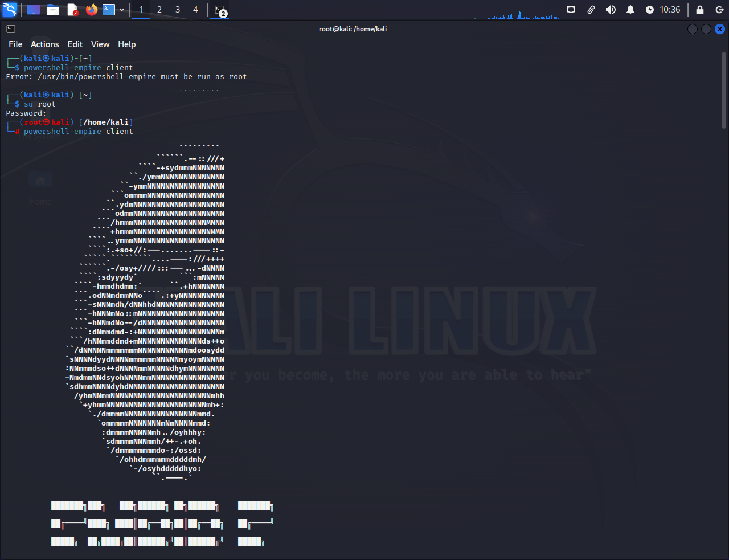Switch to workspace 4
The image size is (729, 560).
click(x=196, y=10)
